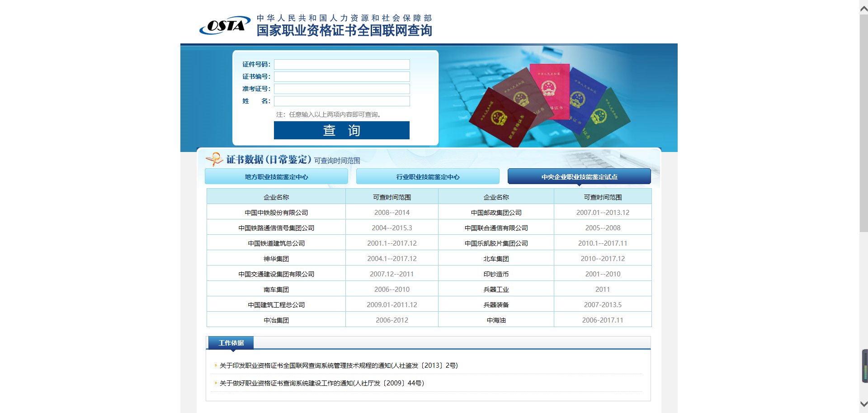Switch to the 地方职业技能鉴定中心 tab
868x413 pixels.
pyautogui.click(x=276, y=177)
